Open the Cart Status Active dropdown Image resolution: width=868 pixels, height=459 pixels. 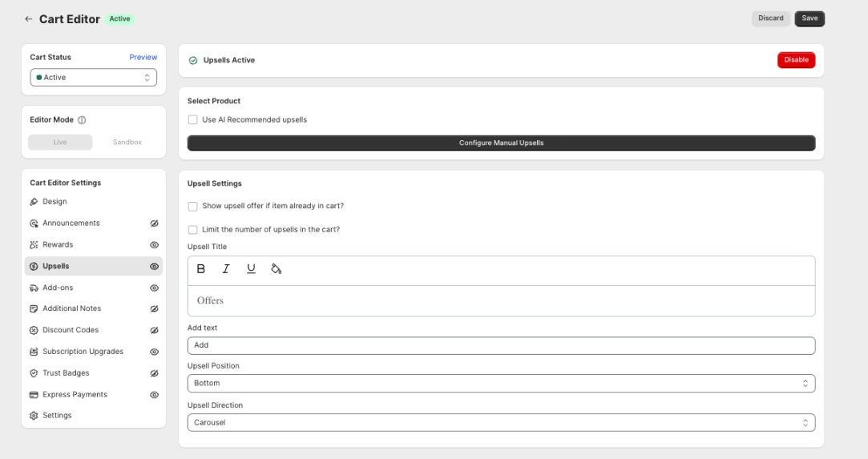coord(94,78)
